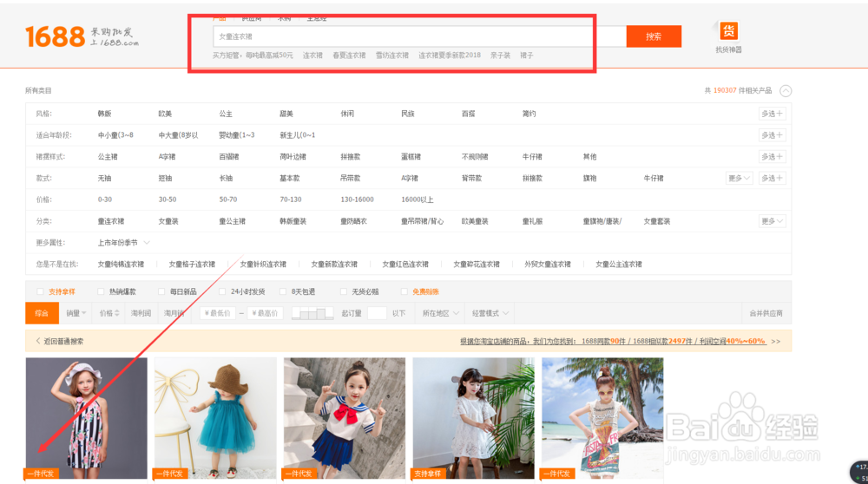Open the 上市年份季节 attribute dropdown
This screenshot has height=484, width=868.
[x=123, y=243]
